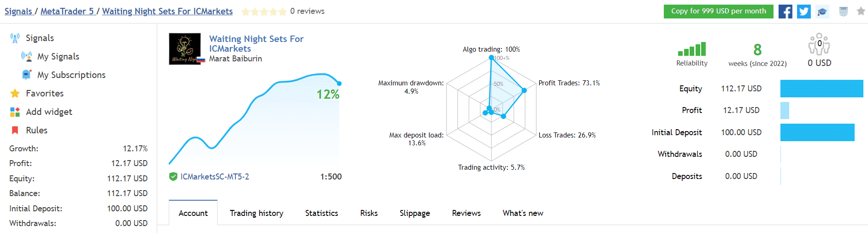Open Signals section icon in sidebar
Image resolution: width=868 pixels, height=233 pixels.
coord(15,38)
